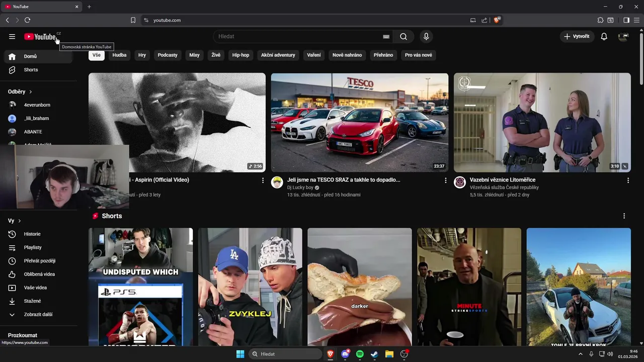Open the account avatar menu
The height and width of the screenshot is (362, 644).
coord(624,36)
